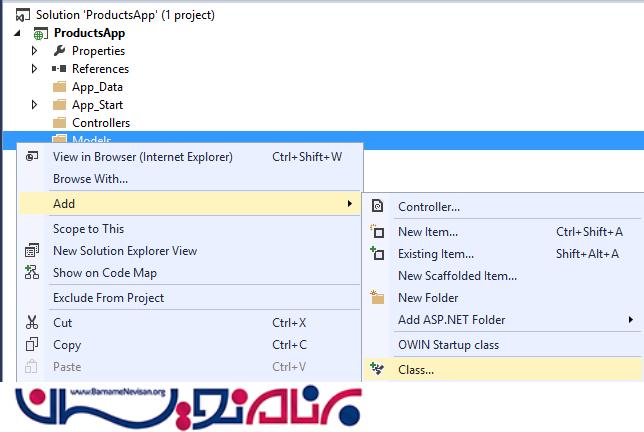Click the Show on Code Map icon
The height and width of the screenshot is (432, 644).
32,273
